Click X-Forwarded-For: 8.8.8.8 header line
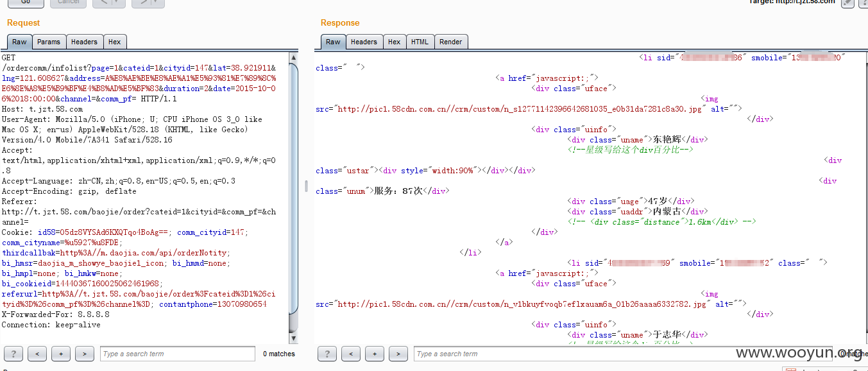Image resolution: width=868 pixels, height=371 pixels. [x=56, y=315]
